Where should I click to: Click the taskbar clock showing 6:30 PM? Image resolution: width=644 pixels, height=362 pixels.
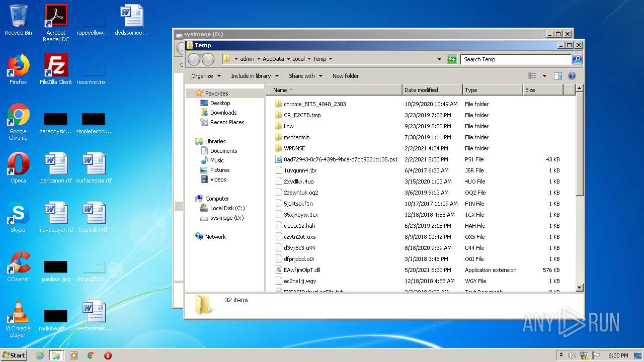pyautogui.click(x=618, y=355)
